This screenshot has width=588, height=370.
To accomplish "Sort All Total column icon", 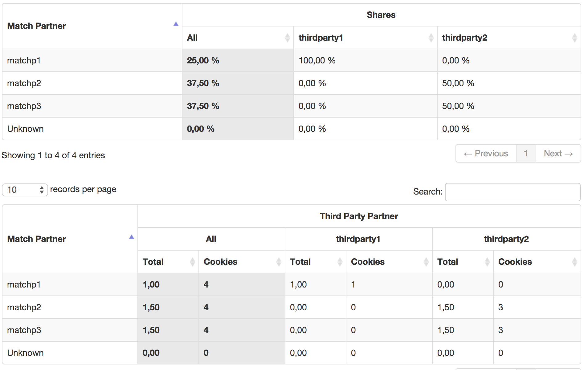I will coord(192,262).
